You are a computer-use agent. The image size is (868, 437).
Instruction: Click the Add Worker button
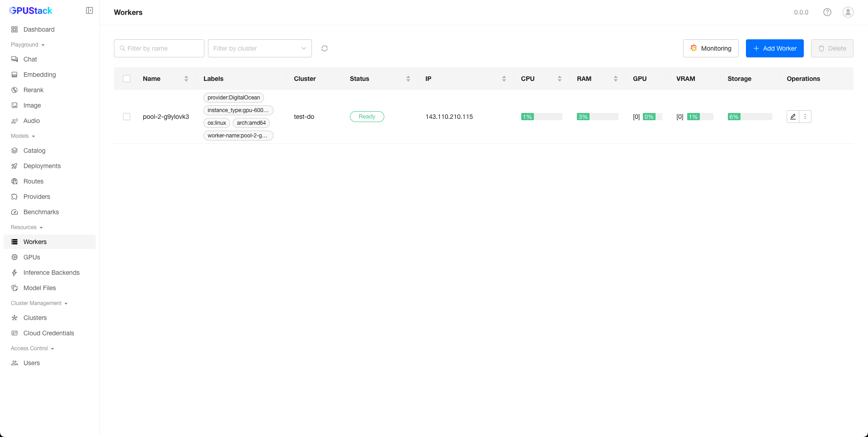(x=774, y=48)
